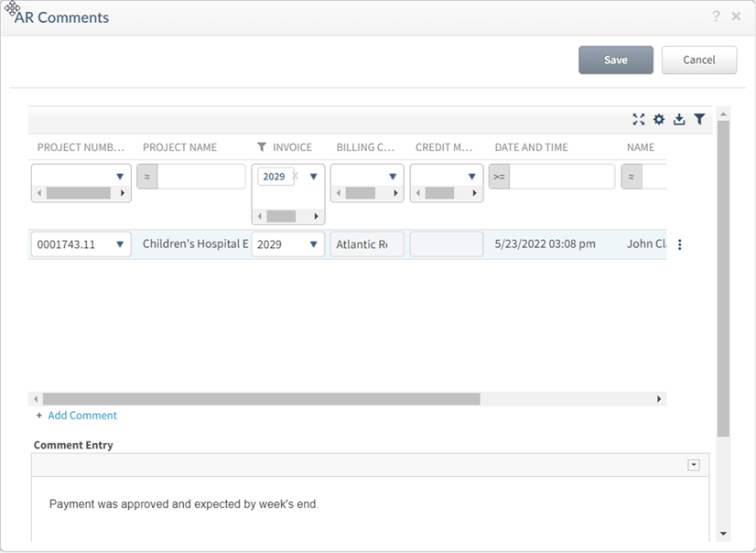Change Date and Time filter >= operator
Viewport: 756px width, 553px height.
click(x=499, y=177)
